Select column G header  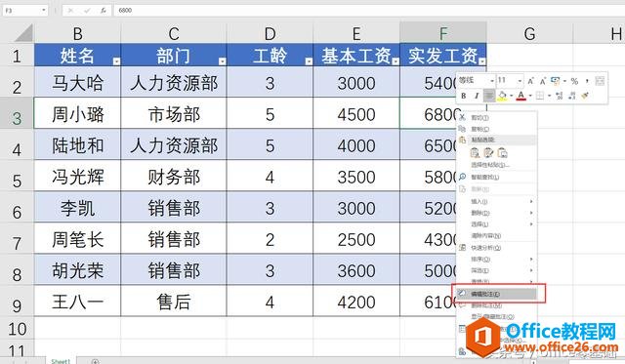[x=529, y=33]
